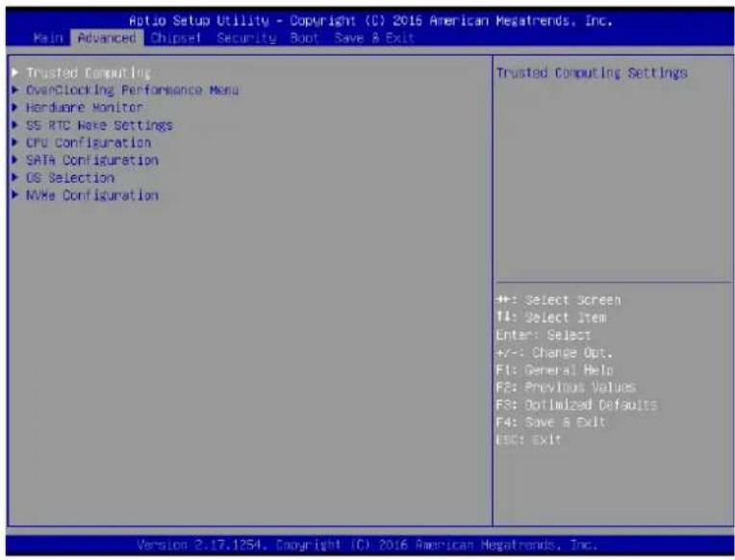Select the Advanced tab
The image size is (735, 560).
click(x=107, y=38)
